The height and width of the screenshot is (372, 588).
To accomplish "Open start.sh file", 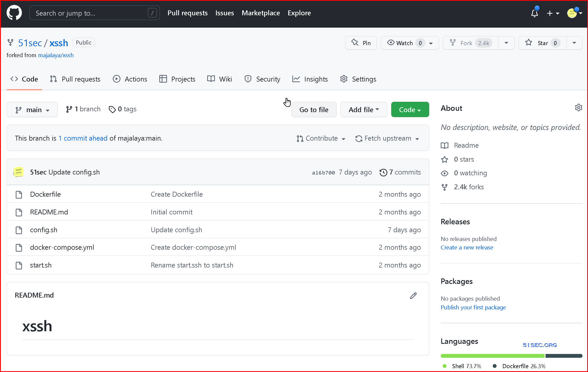I will click(41, 265).
